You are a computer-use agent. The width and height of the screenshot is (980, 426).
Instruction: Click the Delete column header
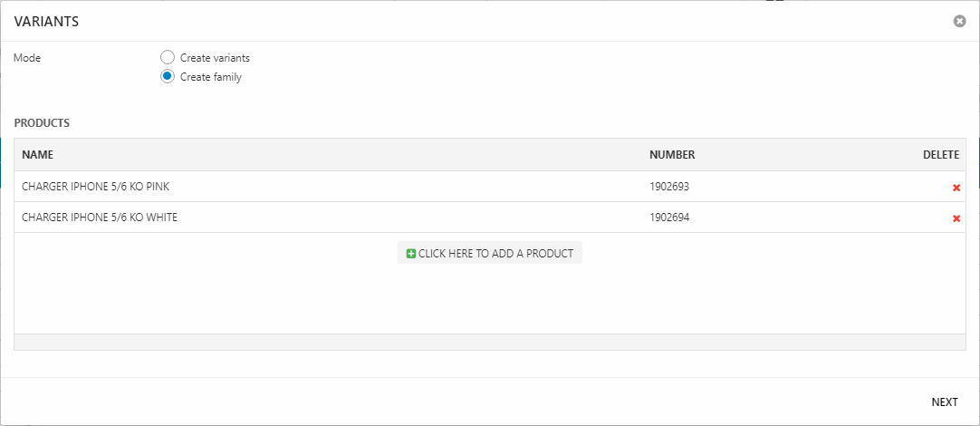pos(940,155)
